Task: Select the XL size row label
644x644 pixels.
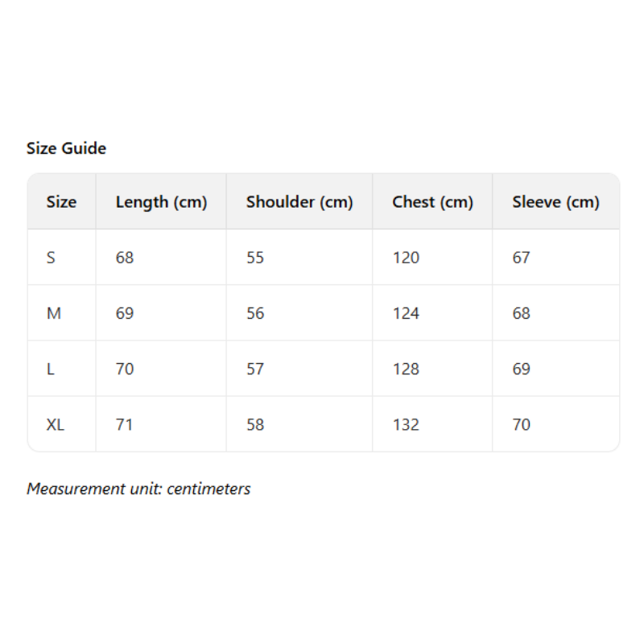Action: tap(56, 424)
